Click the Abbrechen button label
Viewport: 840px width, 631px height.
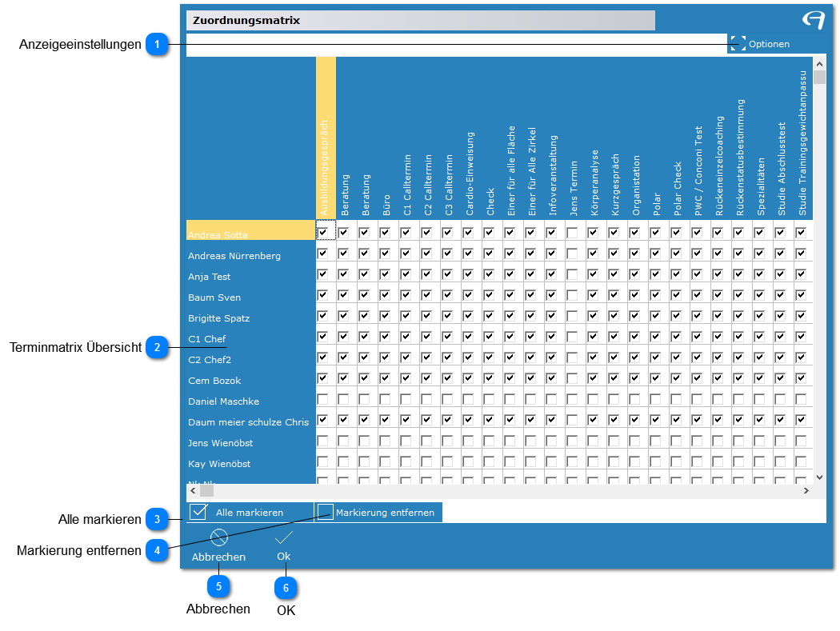[218, 557]
